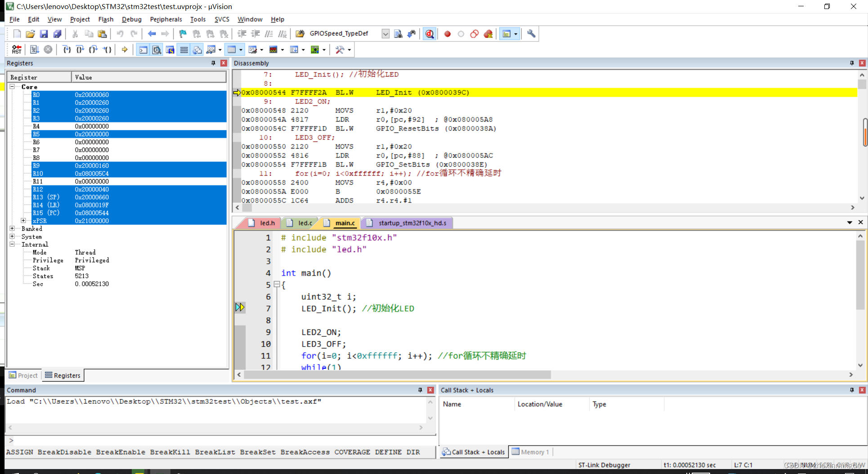This screenshot has height=474, width=868.
Task: Expand the Banked register group
Action: point(12,229)
